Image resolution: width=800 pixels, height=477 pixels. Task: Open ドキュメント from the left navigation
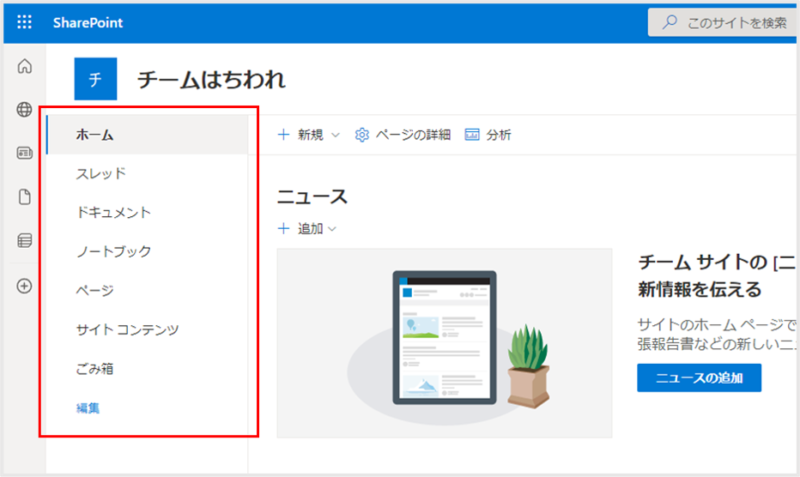pos(113,213)
